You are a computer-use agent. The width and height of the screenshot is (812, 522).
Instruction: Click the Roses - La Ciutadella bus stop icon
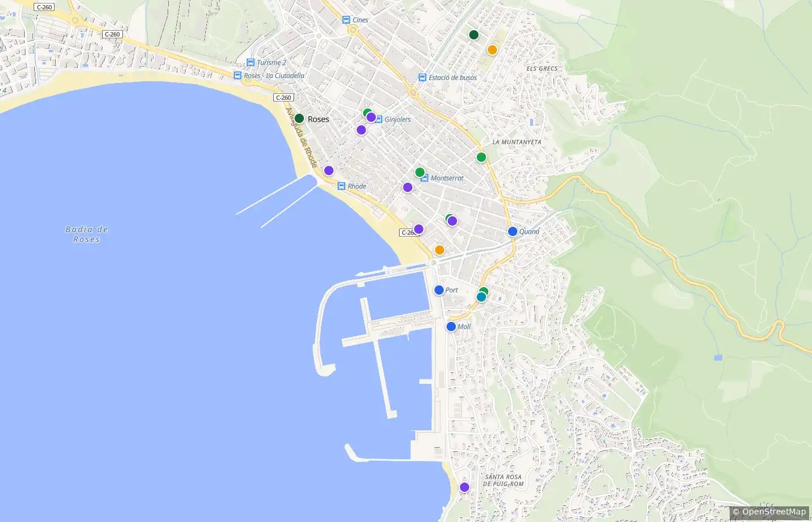pos(238,75)
